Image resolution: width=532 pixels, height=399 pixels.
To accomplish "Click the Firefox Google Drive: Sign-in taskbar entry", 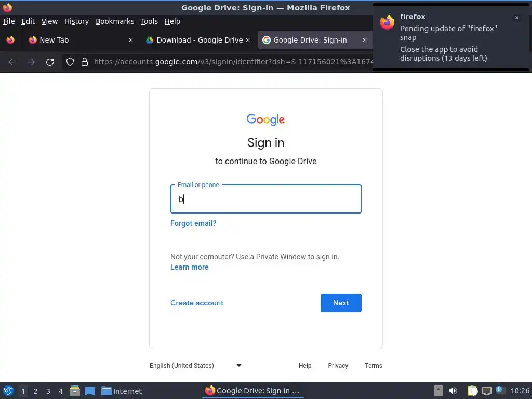I will (x=253, y=391).
